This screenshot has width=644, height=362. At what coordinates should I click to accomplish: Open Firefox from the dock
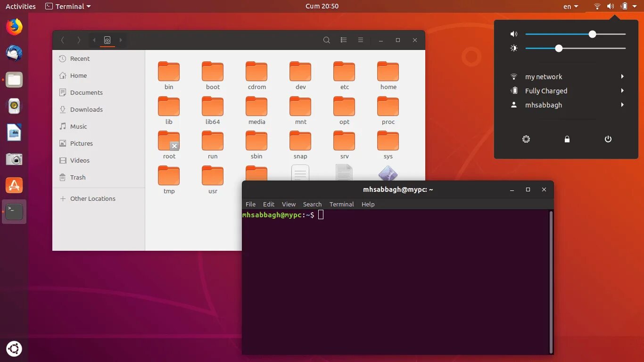coord(14,27)
